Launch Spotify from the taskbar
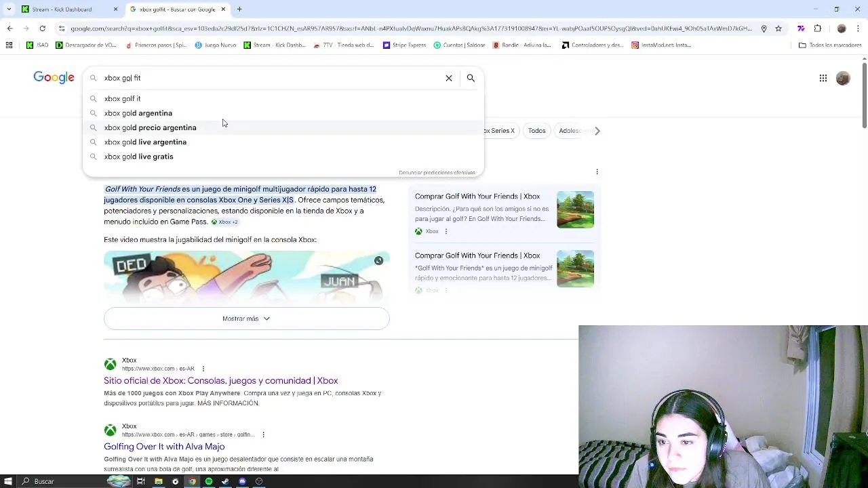 (x=208, y=481)
